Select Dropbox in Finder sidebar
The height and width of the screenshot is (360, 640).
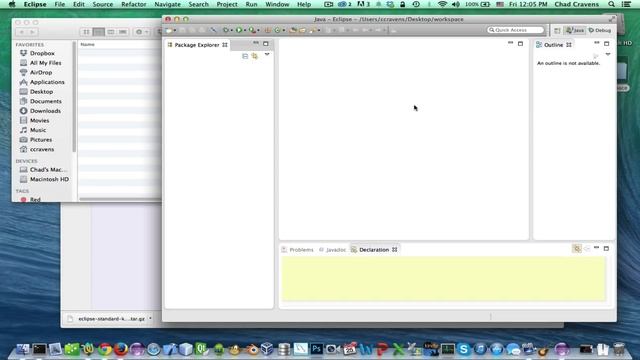pyautogui.click(x=42, y=53)
